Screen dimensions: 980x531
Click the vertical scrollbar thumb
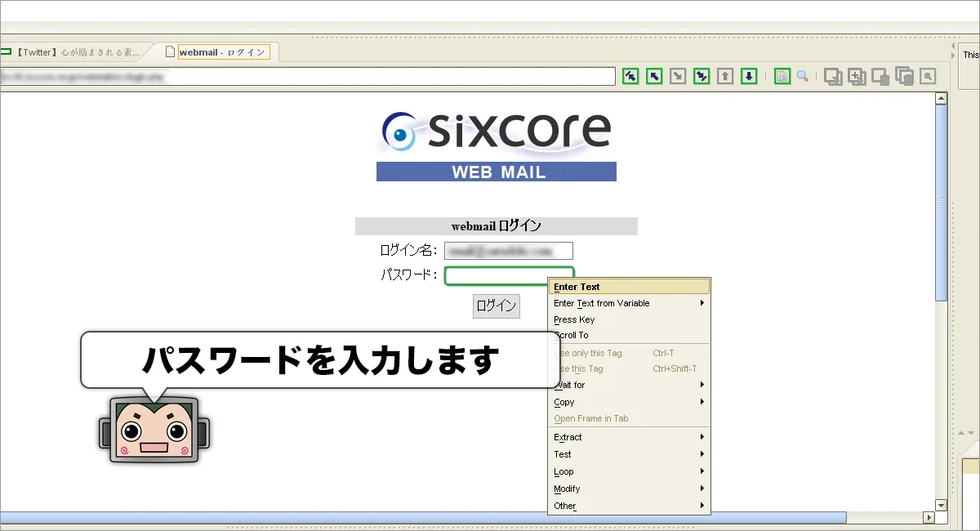point(941,203)
